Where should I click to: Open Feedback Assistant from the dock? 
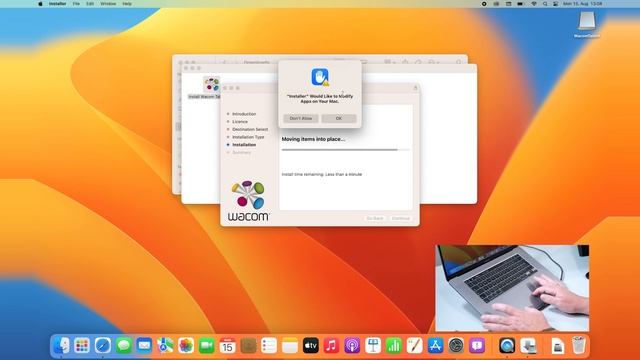pyautogui.click(x=477, y=346)
